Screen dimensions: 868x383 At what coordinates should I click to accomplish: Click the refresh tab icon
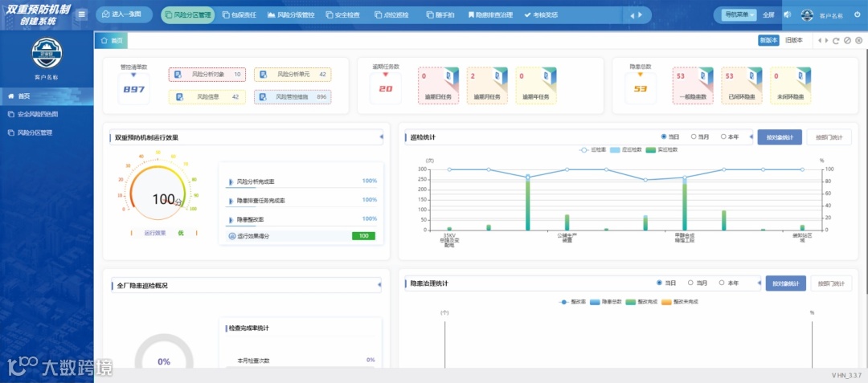(836, 40)
